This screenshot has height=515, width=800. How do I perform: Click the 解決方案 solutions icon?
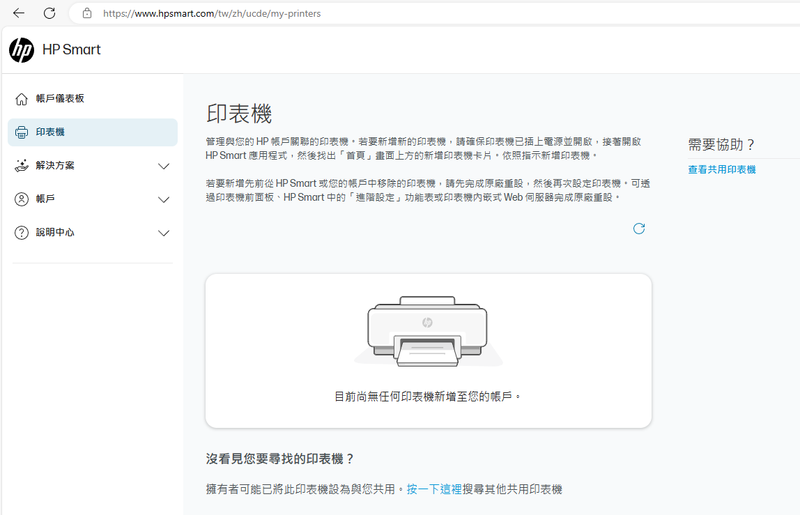click(x=21, y=165)
